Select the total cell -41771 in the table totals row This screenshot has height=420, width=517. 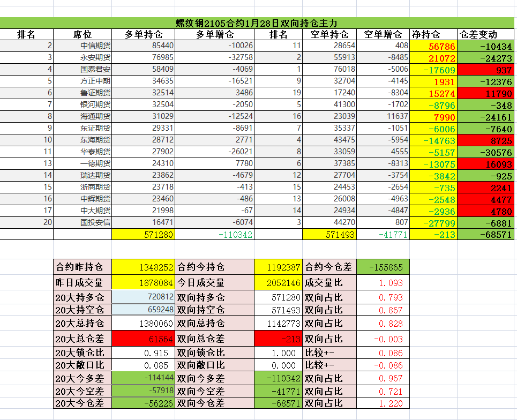coord(383,235)
